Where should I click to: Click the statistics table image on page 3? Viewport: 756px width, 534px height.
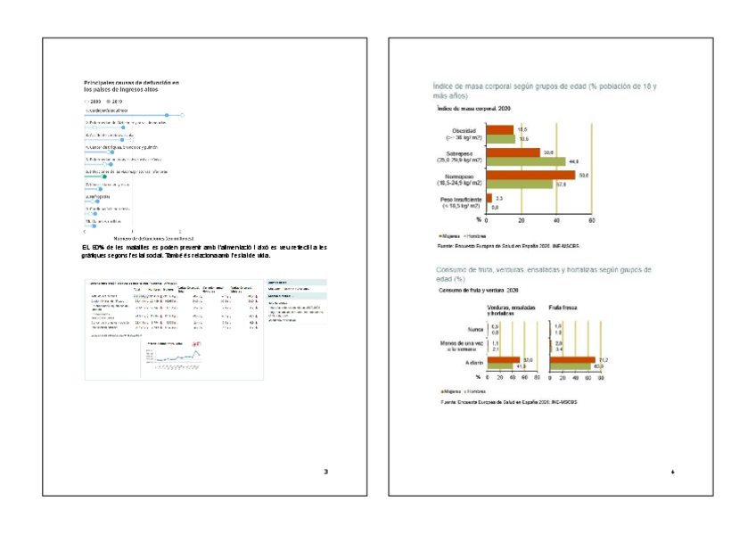174,330
